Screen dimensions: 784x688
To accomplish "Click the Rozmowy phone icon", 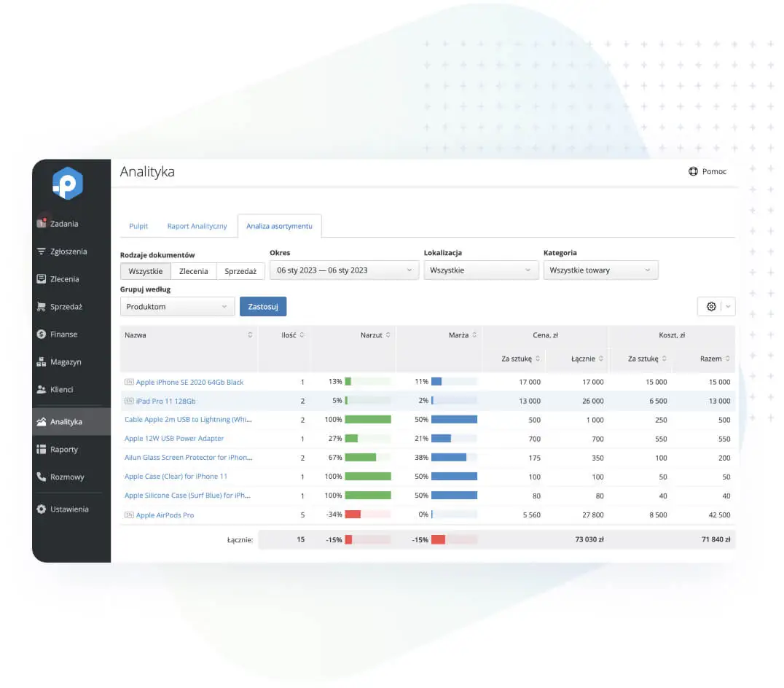I will point(42,477).
